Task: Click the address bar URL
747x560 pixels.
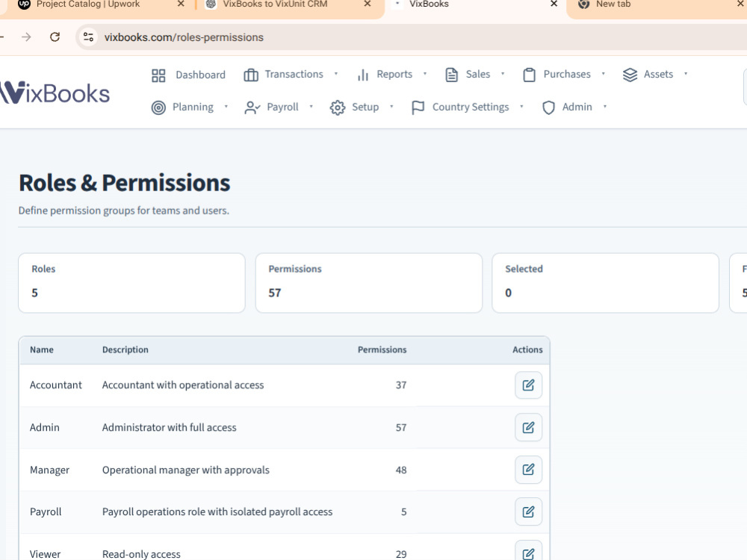Action: [x=184, y=37]
